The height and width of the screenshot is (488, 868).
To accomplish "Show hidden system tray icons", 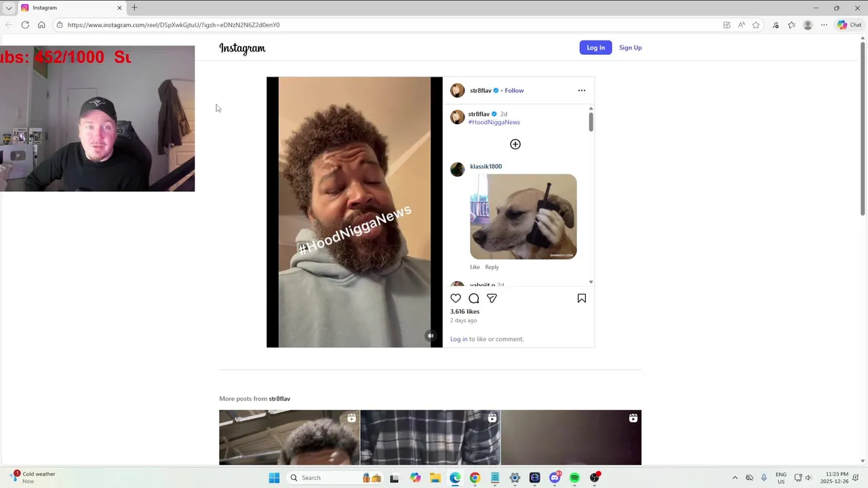I will click(734, 478).
